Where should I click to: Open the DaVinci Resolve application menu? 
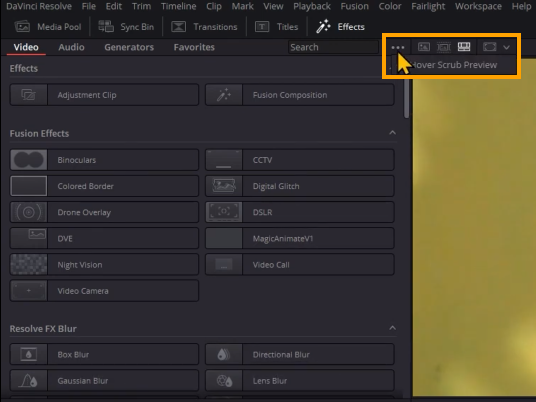pyautogui.click(x=39, y=6)
